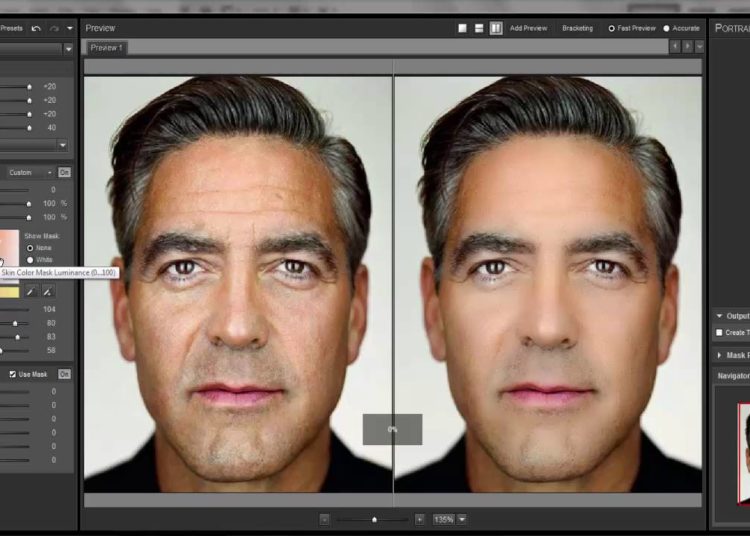Click the Bracketing button

(x=577, y=28)
